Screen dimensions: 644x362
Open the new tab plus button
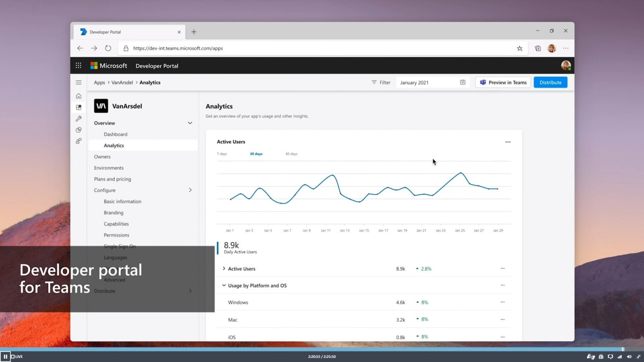point(194,32)
